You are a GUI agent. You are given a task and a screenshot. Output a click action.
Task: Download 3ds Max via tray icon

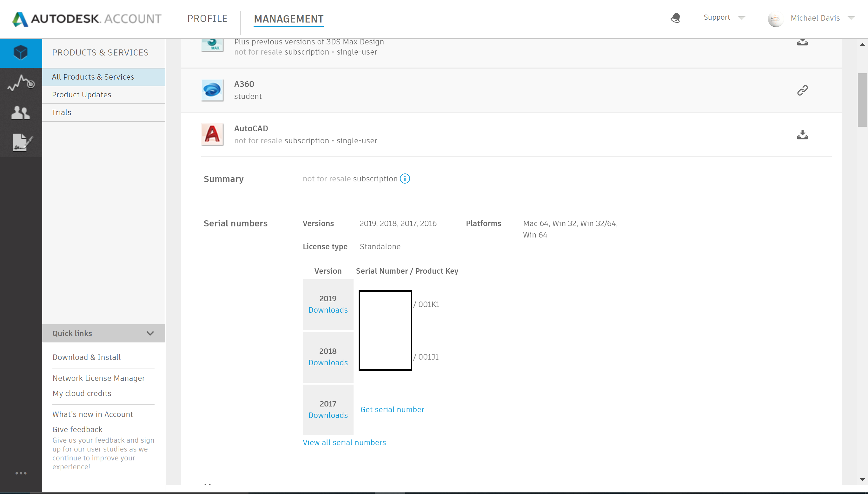(x=802, y=42)
